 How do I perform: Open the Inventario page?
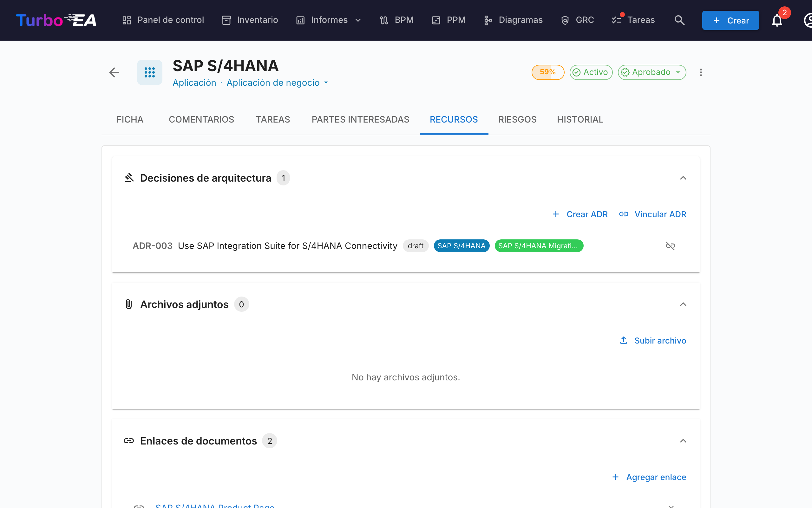(250, 20)
